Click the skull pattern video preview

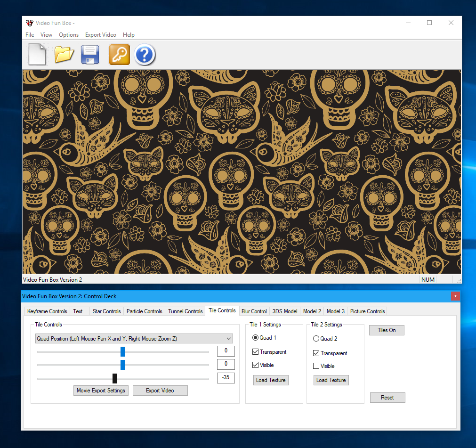coord(242,172)
